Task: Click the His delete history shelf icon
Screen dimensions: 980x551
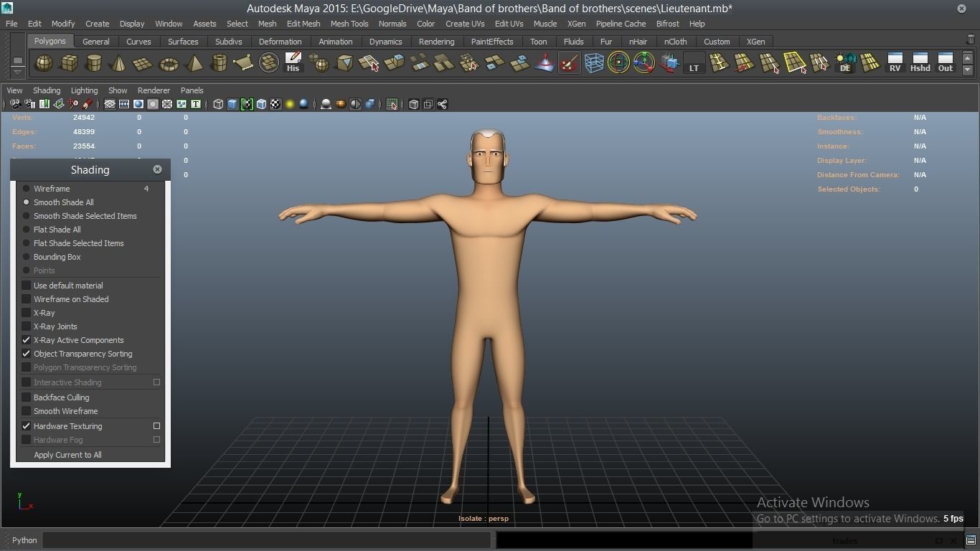Action: click(293, 63)
